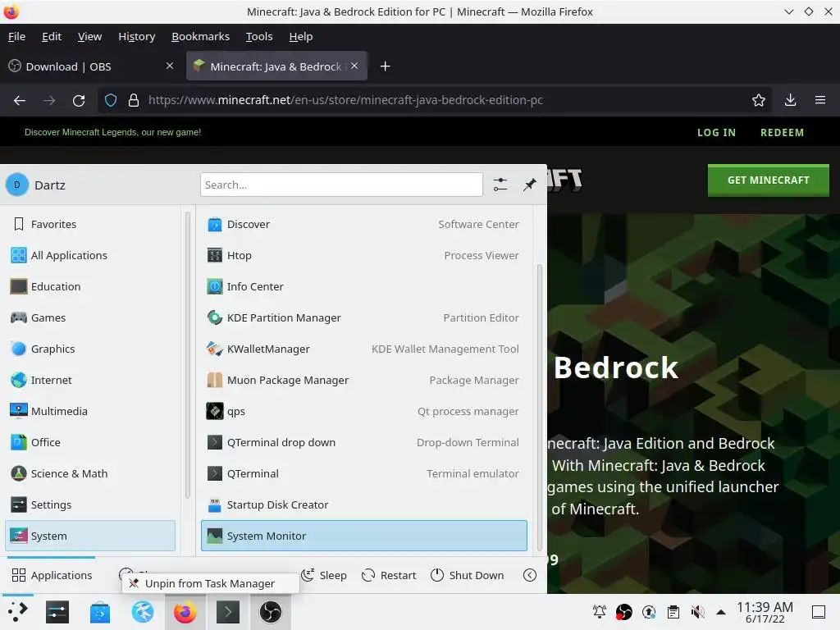Click Restart power button
The width and height of the screenshot is (840, 630).
click(x=389, y=575)
